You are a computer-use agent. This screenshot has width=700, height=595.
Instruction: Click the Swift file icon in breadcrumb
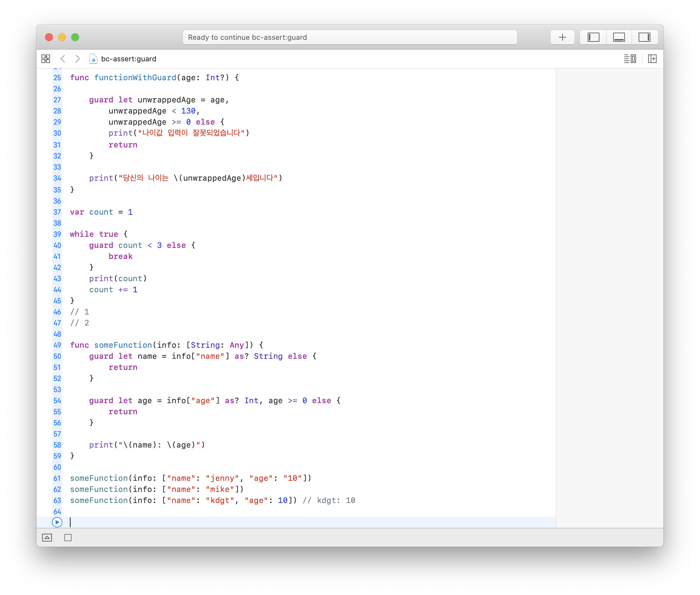coord(93,59)
